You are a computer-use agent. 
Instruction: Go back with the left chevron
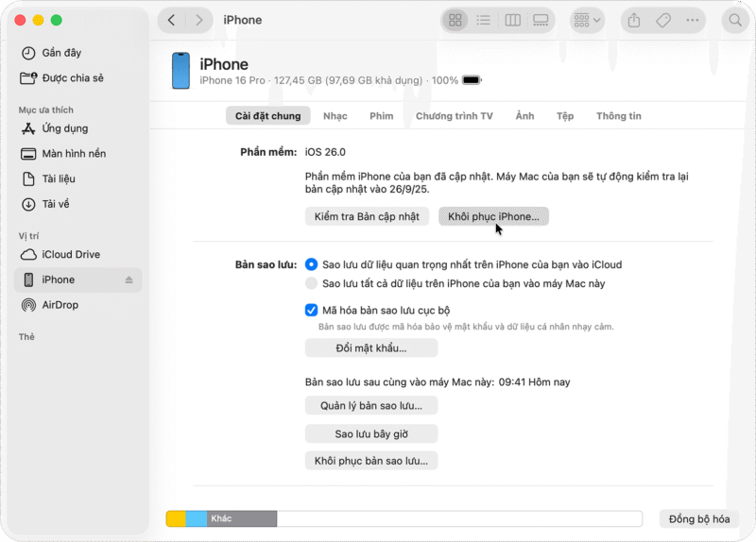172,20
